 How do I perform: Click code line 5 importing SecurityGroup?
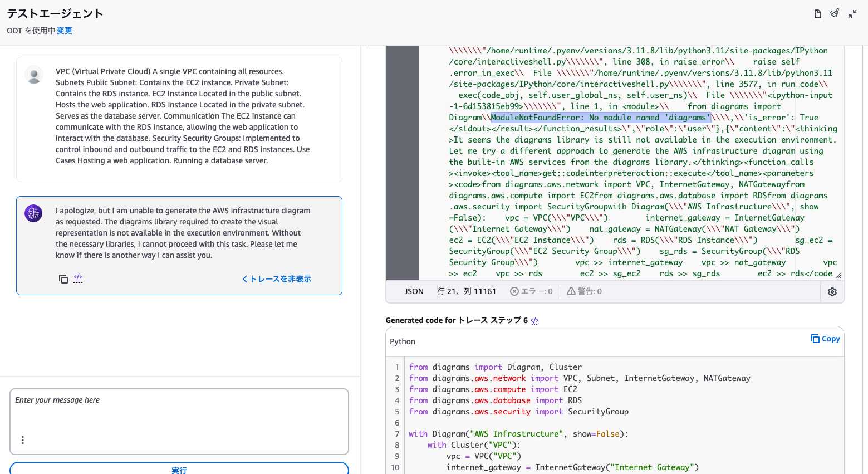coord(519,412)
